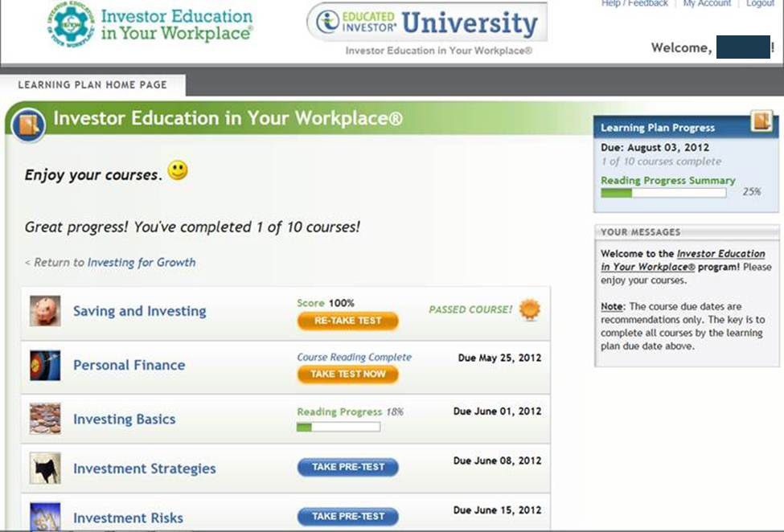Click the book icon in Learning Plan Progress

(761, 121)
